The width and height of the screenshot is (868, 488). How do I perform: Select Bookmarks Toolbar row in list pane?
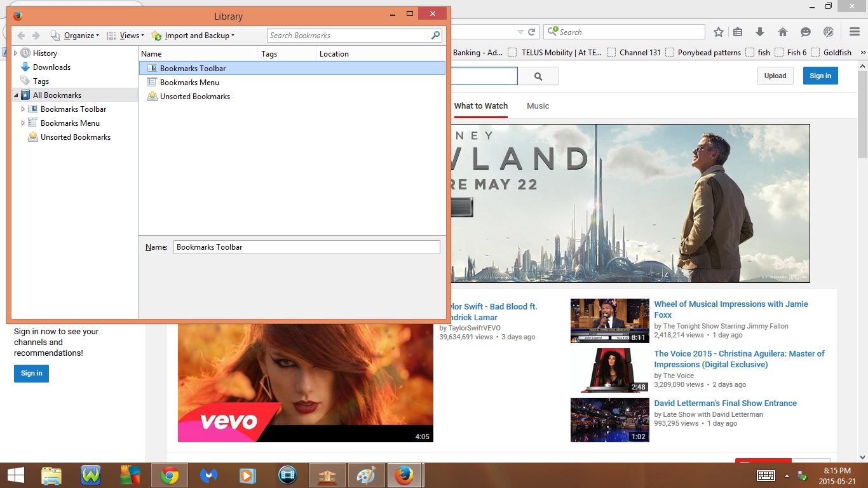[x=292, y=68]
